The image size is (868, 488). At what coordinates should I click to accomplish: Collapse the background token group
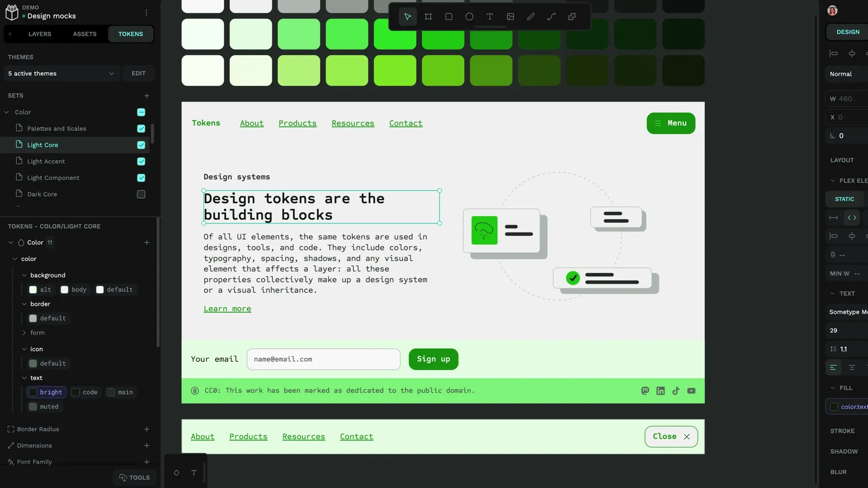24,275
